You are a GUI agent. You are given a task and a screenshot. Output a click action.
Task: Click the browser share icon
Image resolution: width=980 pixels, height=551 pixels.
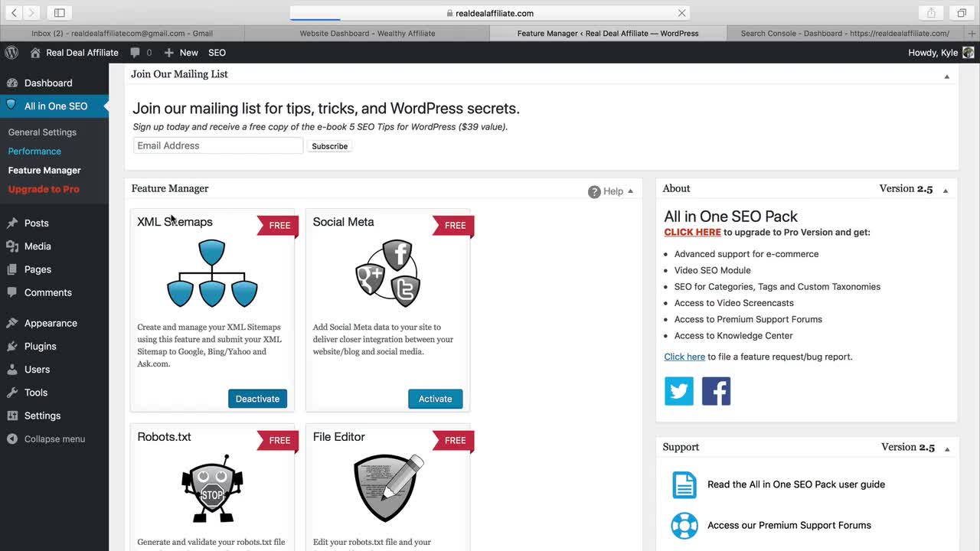click(x=931, y=13)
